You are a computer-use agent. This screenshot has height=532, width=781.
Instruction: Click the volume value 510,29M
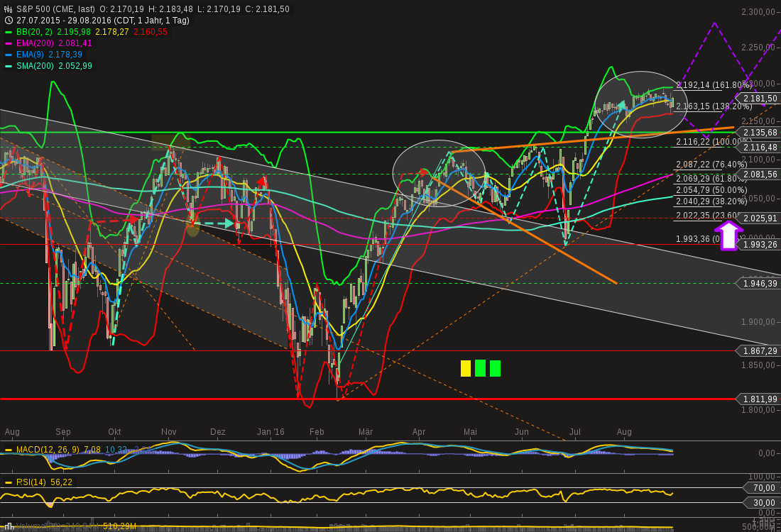point(119,526)
